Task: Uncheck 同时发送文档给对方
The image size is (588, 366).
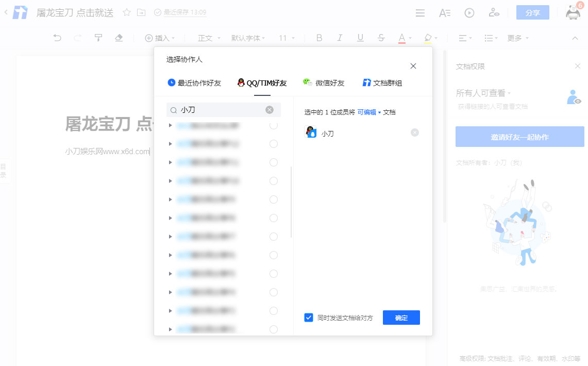Action: 310,318
